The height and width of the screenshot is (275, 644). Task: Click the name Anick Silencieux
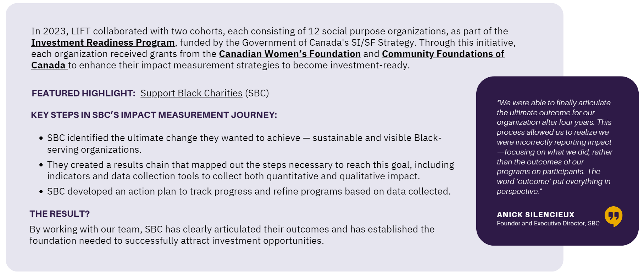click(x=535, y=215)
